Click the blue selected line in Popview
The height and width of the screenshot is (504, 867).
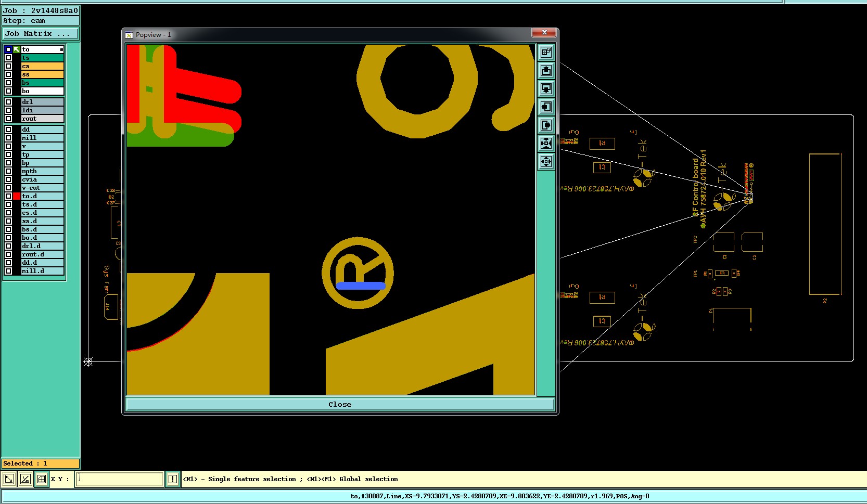[x=361, y=286]
